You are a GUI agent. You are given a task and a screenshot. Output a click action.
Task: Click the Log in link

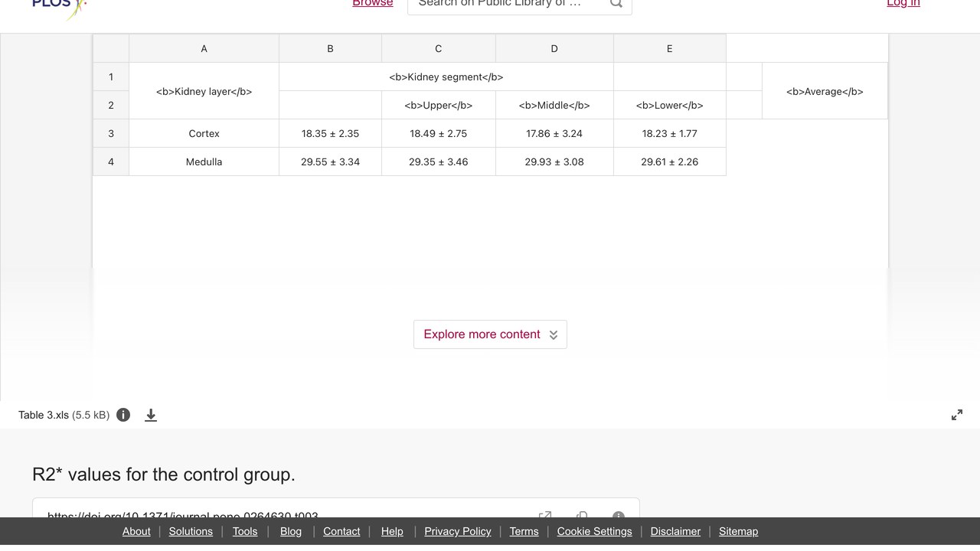903,4
